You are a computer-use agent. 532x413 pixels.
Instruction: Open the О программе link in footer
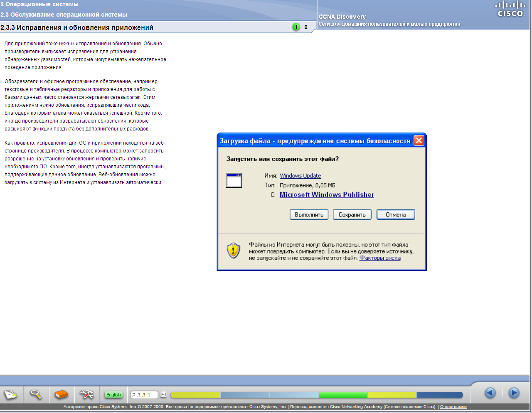(453, 407)
